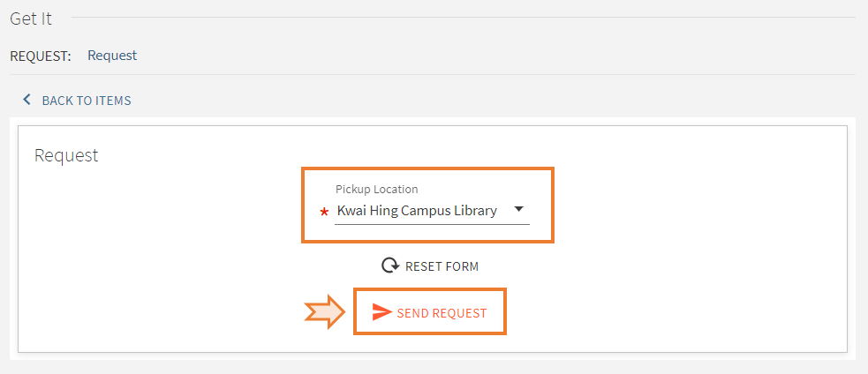Screen dimensions: 868x374
Task: Go back via BACK TO ITEMS text
Action: click(87, 101)
